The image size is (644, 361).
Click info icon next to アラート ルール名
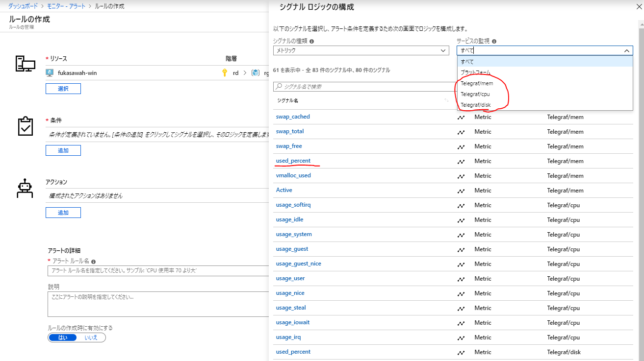click(93, 262)
